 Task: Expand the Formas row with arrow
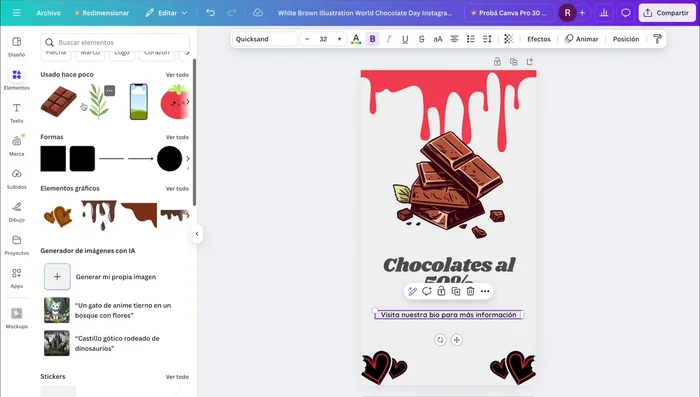click(188, 159)
